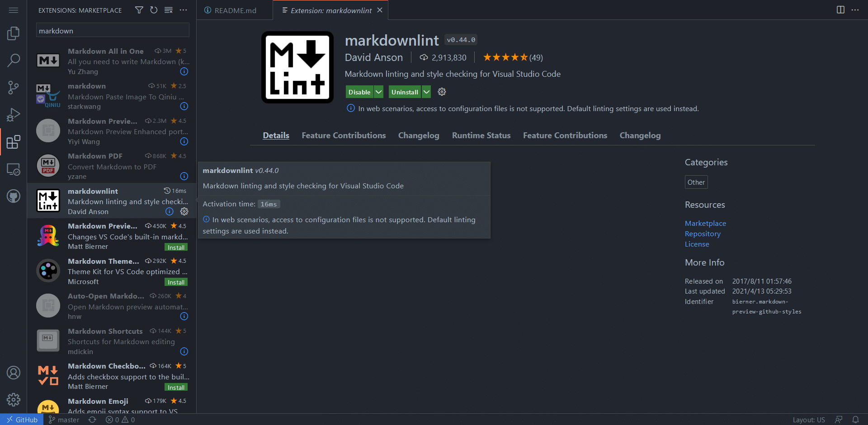
Task: Click Layout: US in status bar
Action: 808,420
